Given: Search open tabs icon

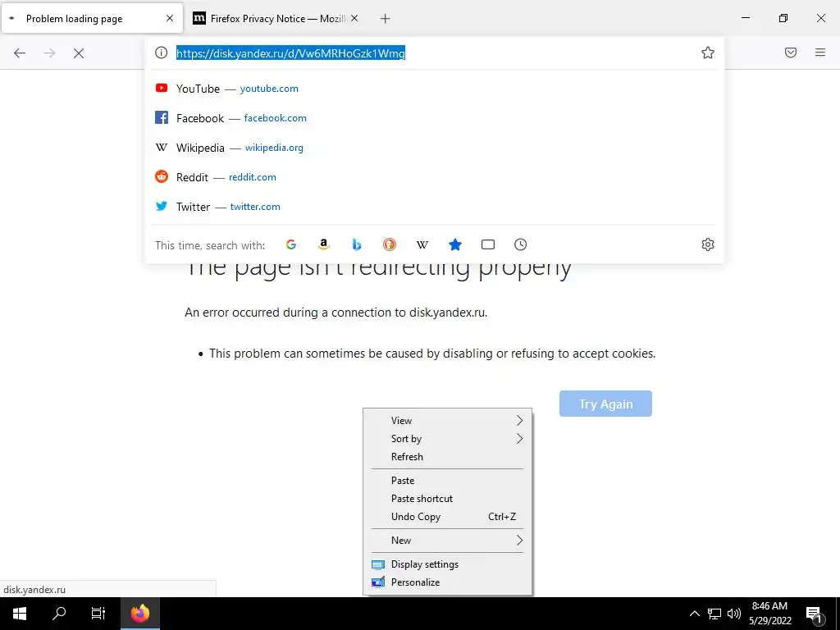Looking at the screenshot, I should point(487,244).
